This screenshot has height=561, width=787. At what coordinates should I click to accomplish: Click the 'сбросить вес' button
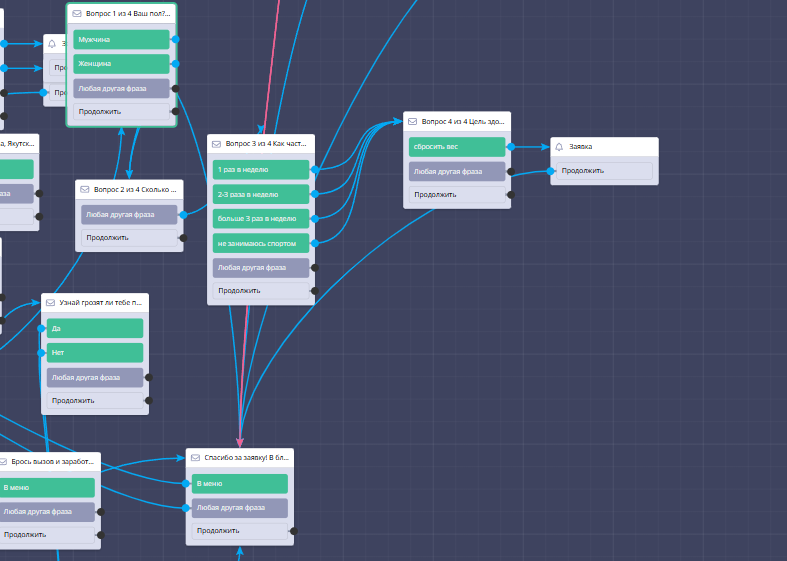pyautogui.click(x=456, y=146)
